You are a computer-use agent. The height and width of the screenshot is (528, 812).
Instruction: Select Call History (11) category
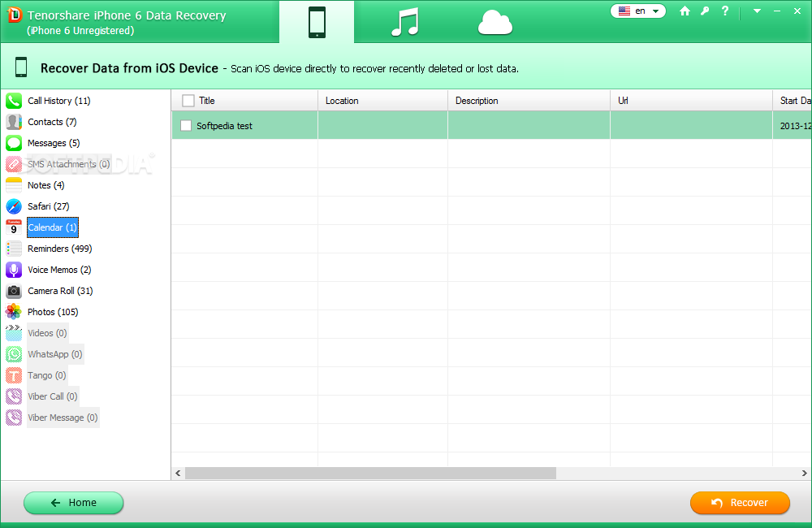[x=59, y=101]
